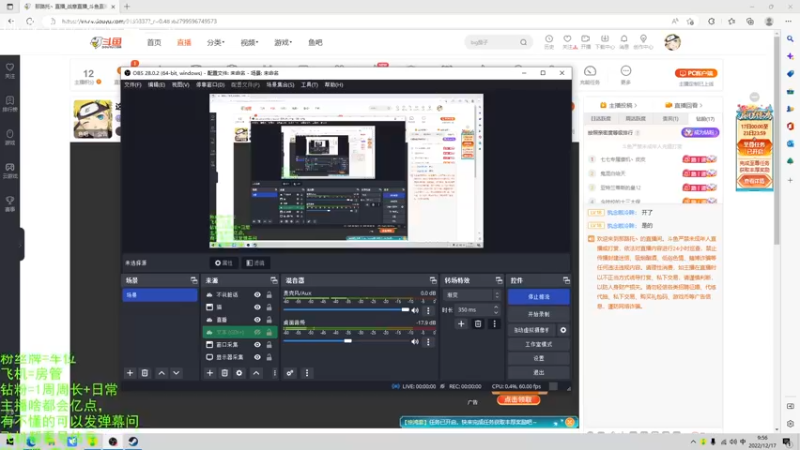Move selected source up in Sources panel
This screenshot has height=450, width=800.
coord(256,373)
